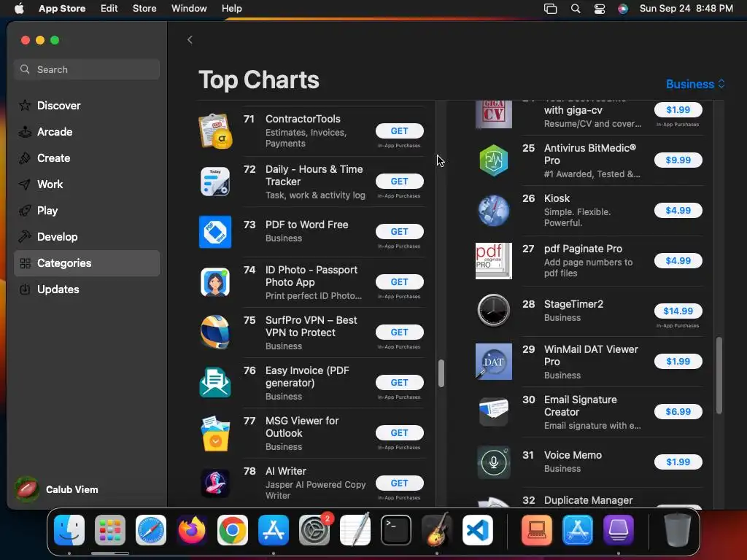The image size is (747, 560).
Task: Open StageTimer2 clock icon
Action: coord(494,311)
